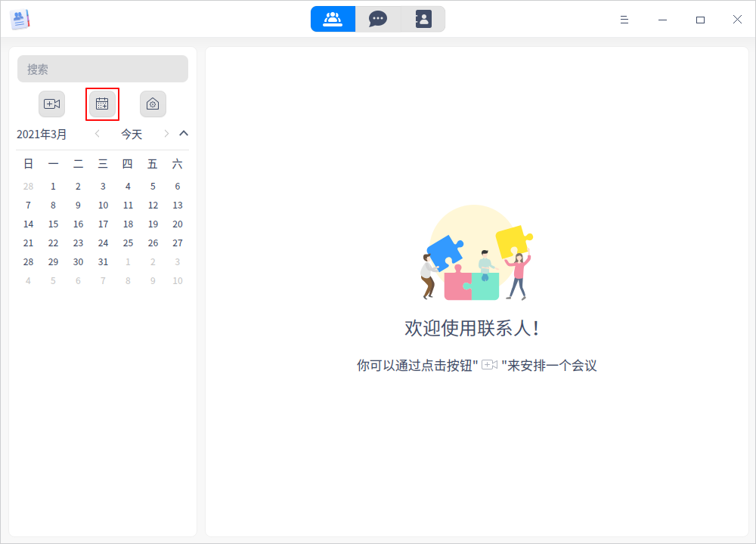Click the 欢迎使用联系人 welcome heading
This screenshot has height=544, width=756.
[x=472, y=328]
